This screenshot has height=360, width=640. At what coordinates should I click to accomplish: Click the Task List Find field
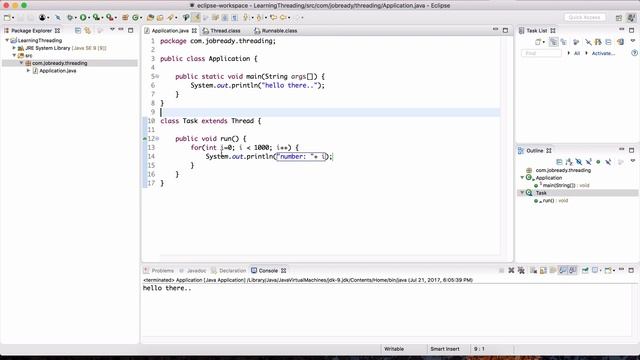click(541, 53)
